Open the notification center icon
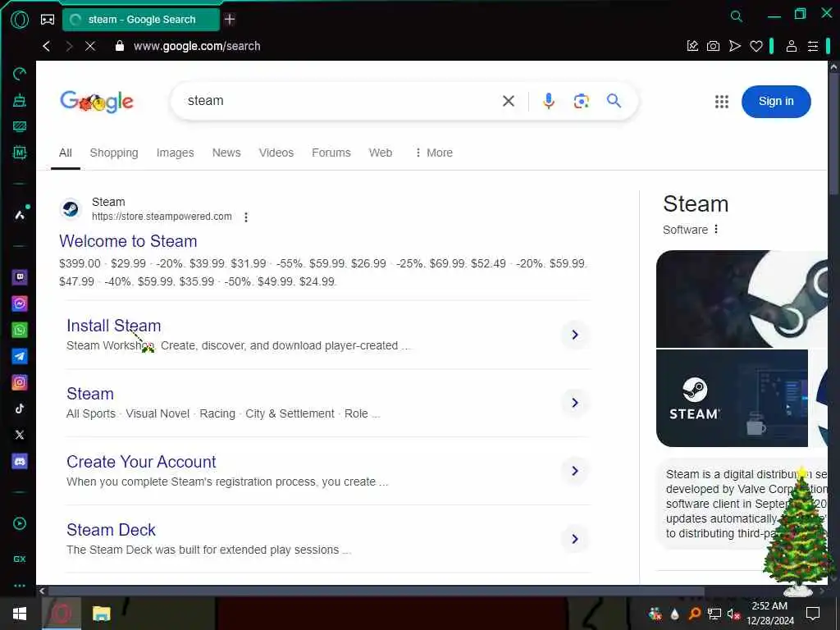 (813, 614)
